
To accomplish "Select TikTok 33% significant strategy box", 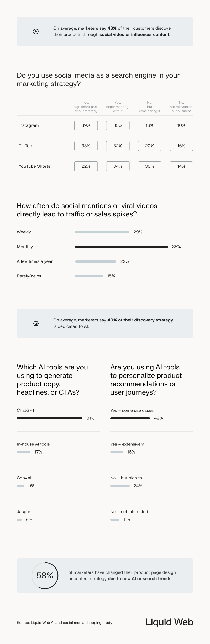I will (86, 146).
